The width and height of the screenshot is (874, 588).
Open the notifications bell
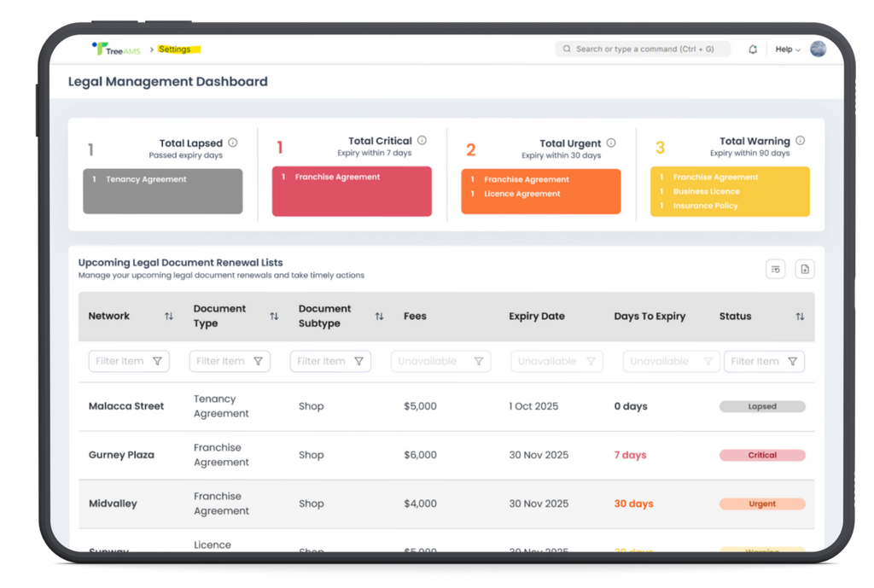tap(752, 49)
